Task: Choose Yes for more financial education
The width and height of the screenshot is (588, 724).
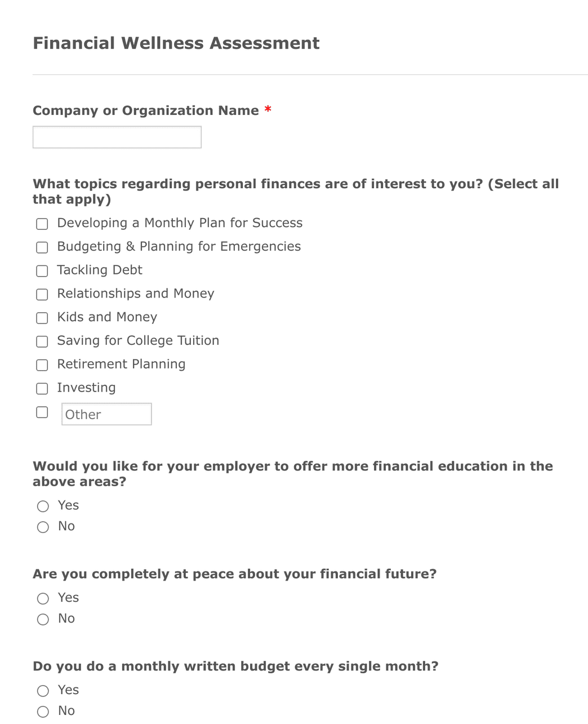Action: coord(43,506)
